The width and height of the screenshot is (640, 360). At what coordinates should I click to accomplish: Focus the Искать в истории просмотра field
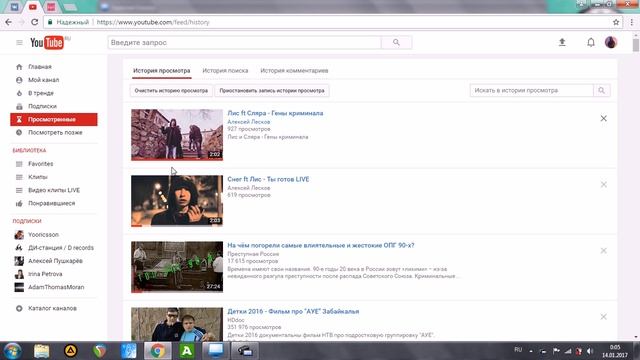(531, 90)
